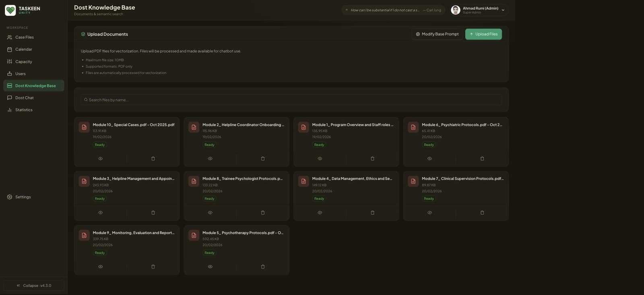This screenshot has height=295, width=644.
Task: Focus the Search files by name field
Action: click(x=291, y=100)
